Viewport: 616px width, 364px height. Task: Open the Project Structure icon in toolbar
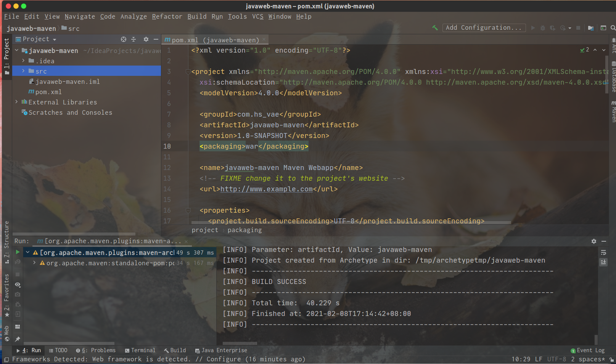click(591, 28)
